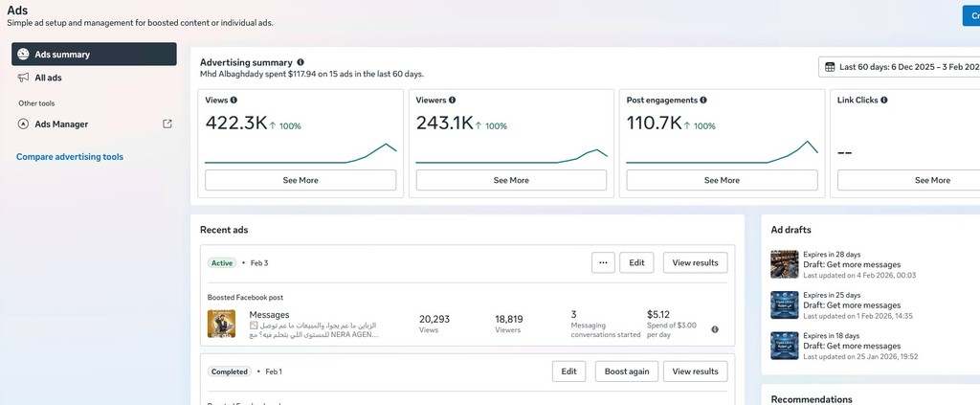
Task: Click the Link Clicks info icon
Action: tap(883, 100)
